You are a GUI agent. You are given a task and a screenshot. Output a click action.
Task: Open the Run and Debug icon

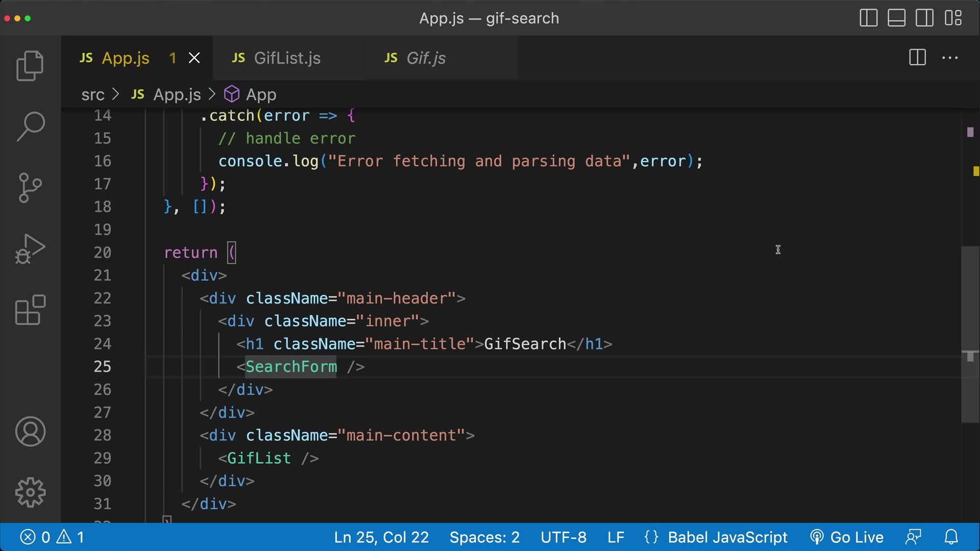[x=29, y=248]
